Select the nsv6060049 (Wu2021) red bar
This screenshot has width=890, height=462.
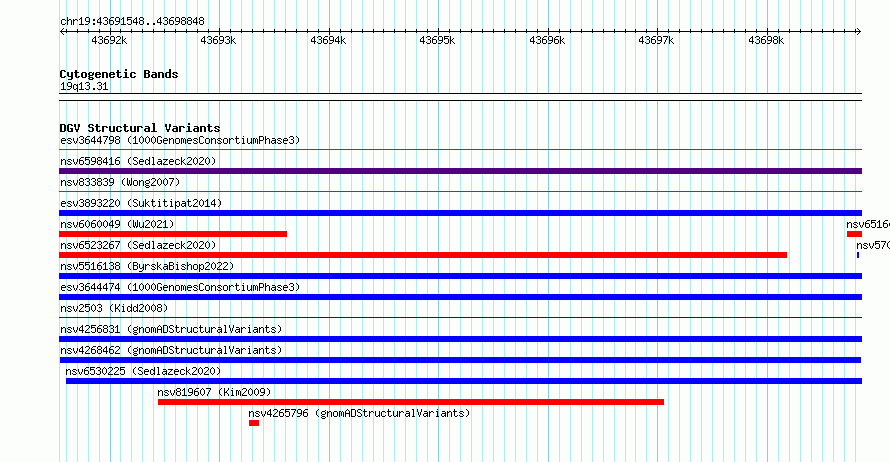173,234
